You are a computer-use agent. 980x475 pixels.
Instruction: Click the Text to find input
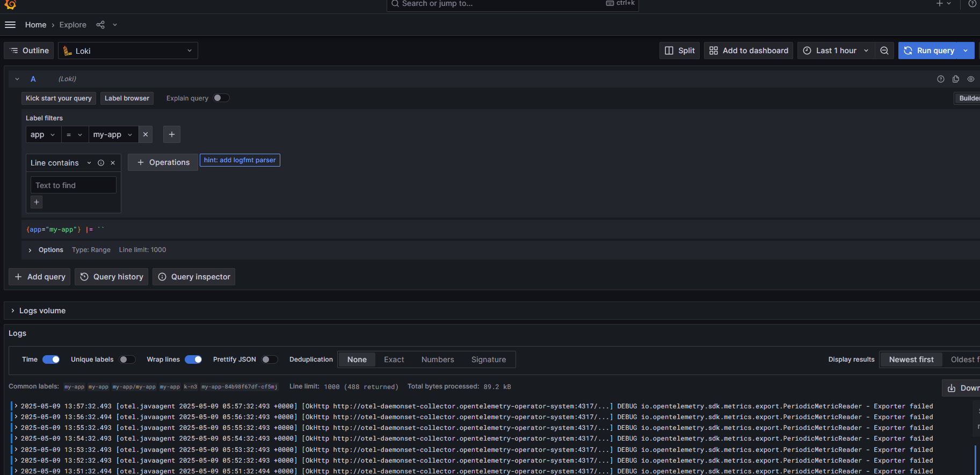(x=73, y=185)
